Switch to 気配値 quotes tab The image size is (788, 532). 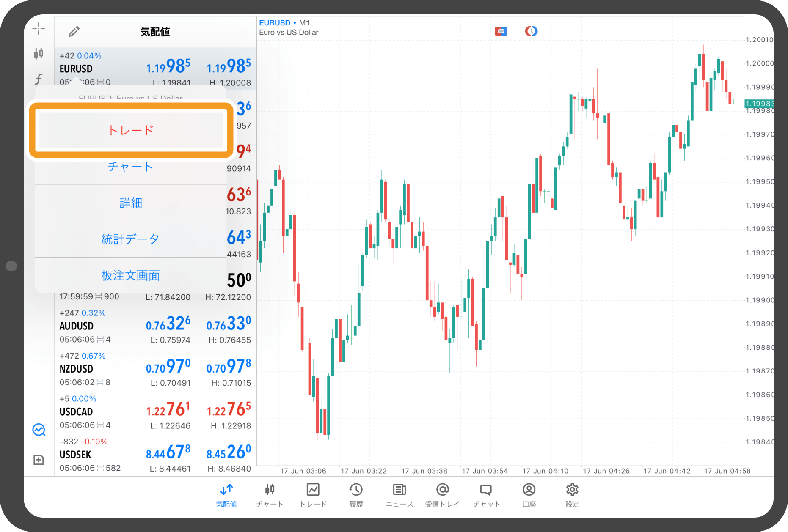click(x=226, y=495)
